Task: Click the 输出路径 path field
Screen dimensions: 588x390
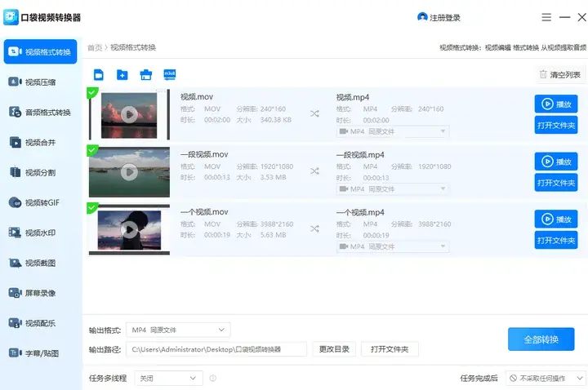Action: coord(217,349)
